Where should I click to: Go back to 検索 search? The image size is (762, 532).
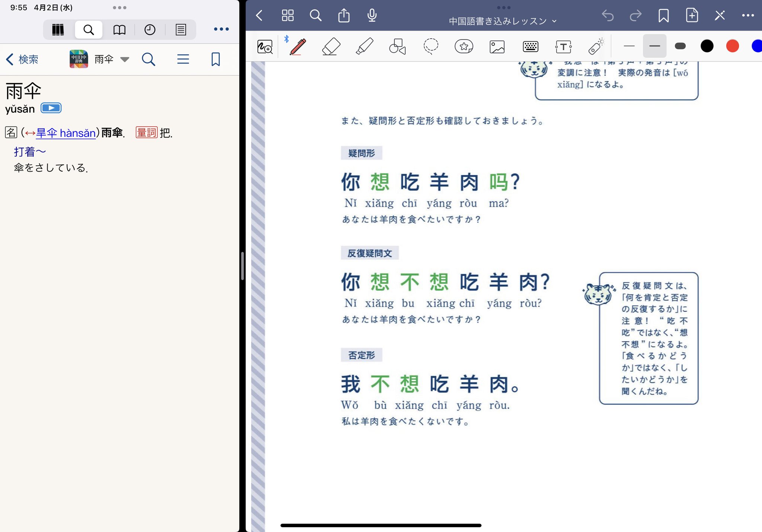[22, 59]
